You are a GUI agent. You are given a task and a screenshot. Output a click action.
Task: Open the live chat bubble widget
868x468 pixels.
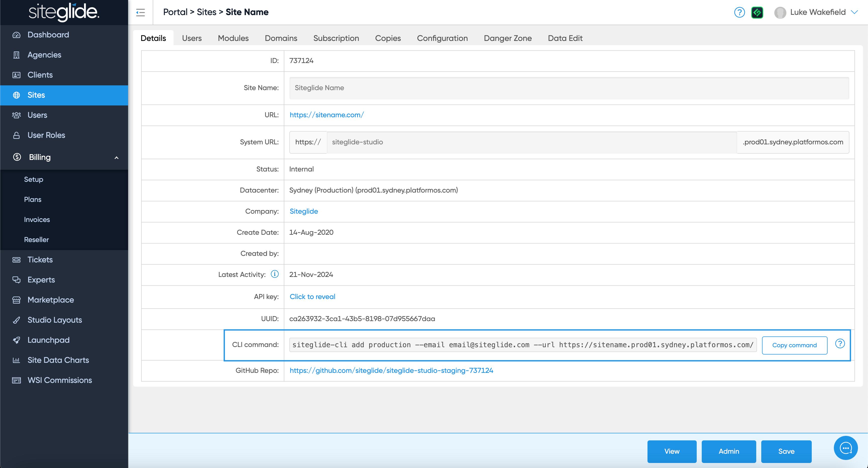845,448
